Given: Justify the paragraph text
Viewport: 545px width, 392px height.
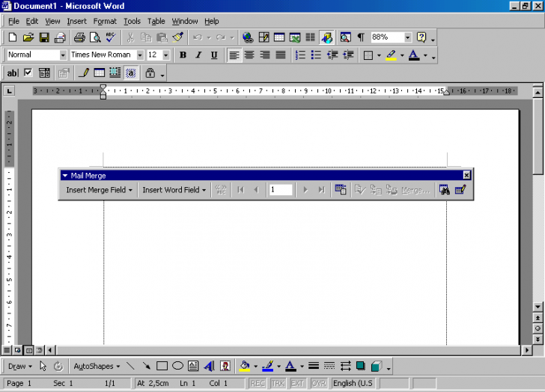Looking at the screenshot, I should tap(281, 55).
